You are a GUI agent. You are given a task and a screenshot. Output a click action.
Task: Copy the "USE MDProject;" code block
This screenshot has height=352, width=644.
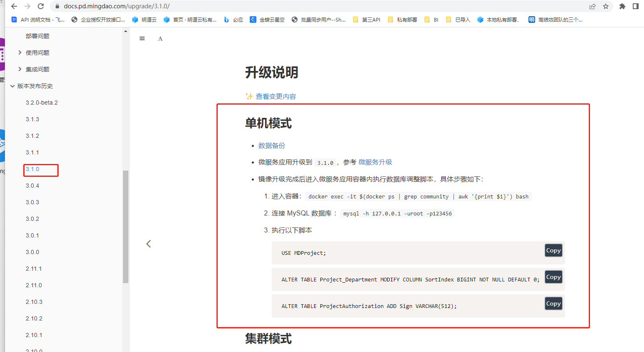553,250
